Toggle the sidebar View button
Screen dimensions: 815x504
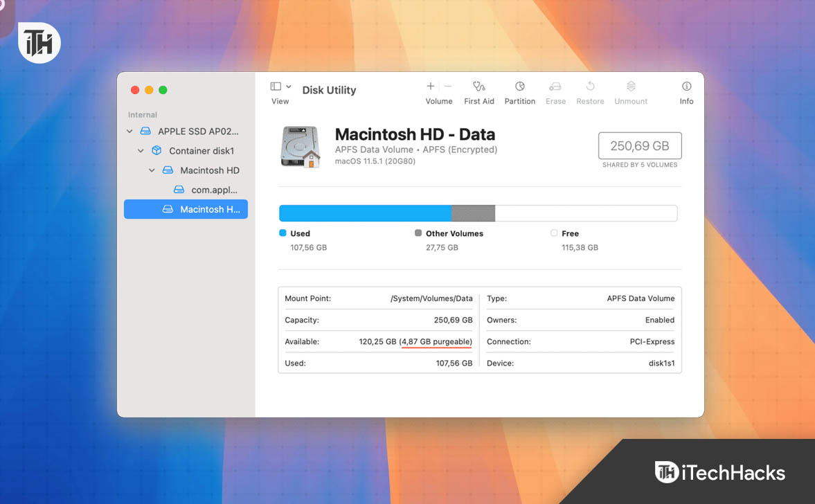pyautogui.click(x=276, y=87)
